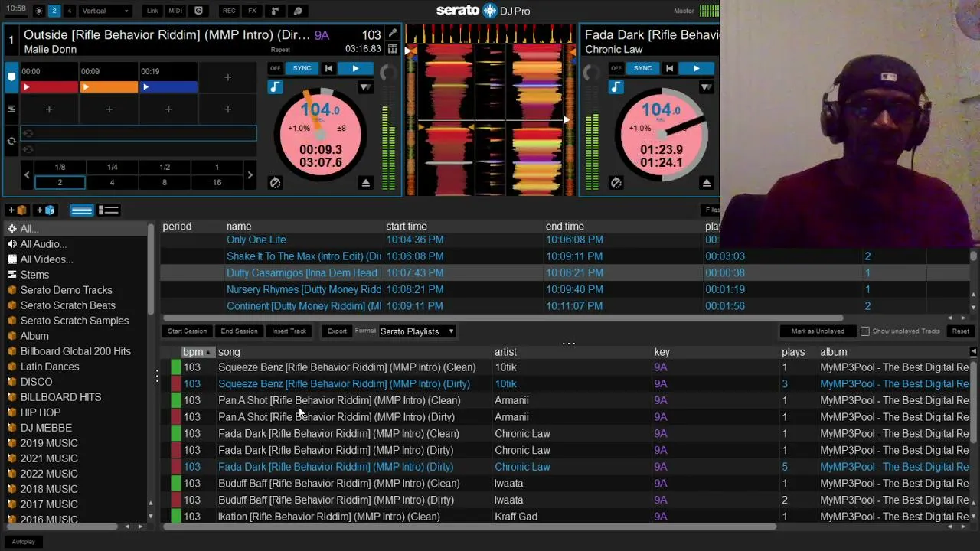Image resolution: width=980 pixels, height=551 pixels.
Task: Play deck 1
Action: (355, 69)
